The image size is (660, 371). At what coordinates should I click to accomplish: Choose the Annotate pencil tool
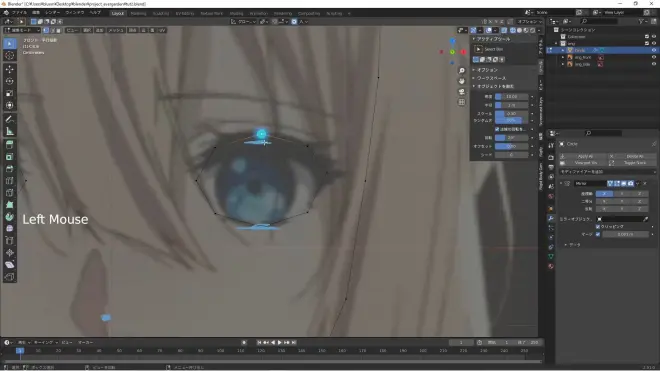tap(10, 119)
